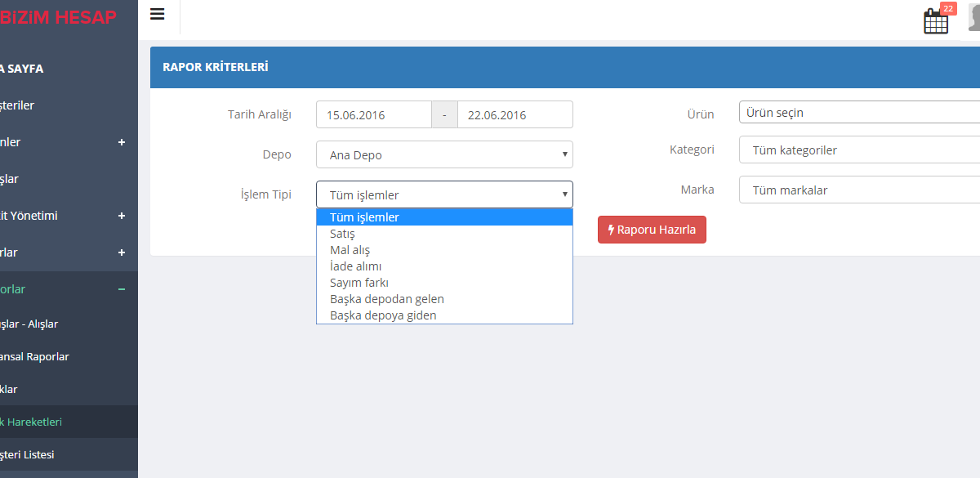Click the Raporu Hazırla button
This screenshot has height=478, width=980.
pos(652,230)
